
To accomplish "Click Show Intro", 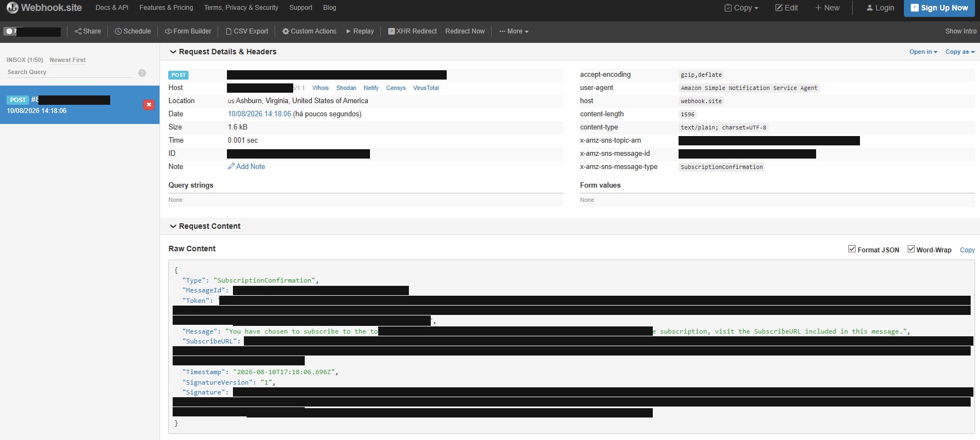I will pyautogui.click(x=961, y=31).
